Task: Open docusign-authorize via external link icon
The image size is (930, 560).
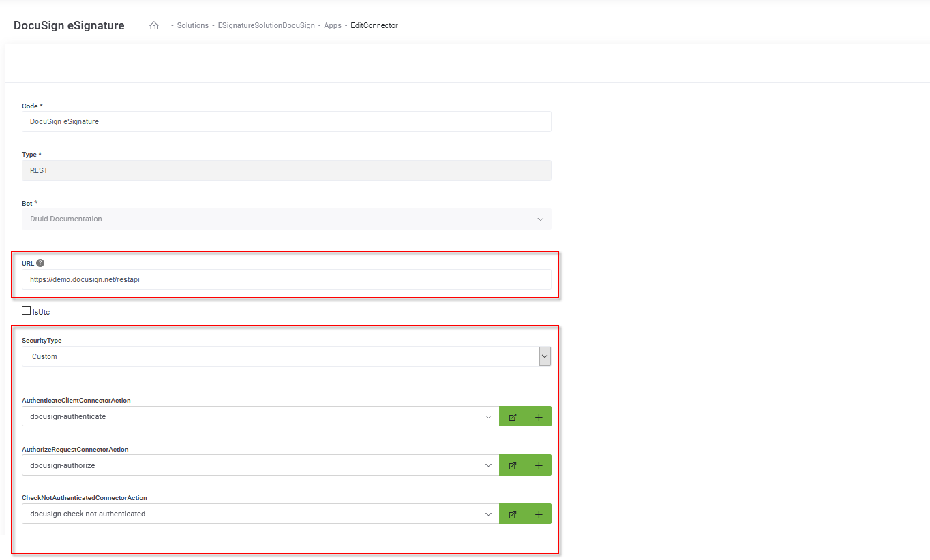Action: (x=512, y=465)
